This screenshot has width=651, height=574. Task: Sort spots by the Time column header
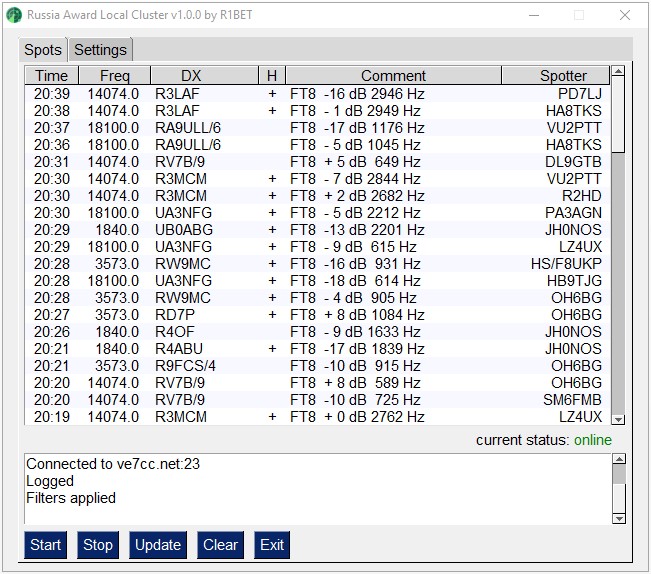point(51,76)
